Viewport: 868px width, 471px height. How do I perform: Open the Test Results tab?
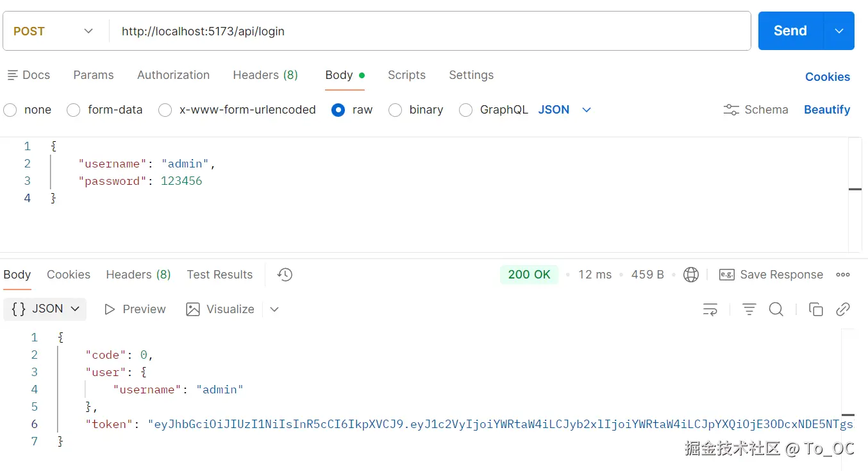click(x=220, y=275)
